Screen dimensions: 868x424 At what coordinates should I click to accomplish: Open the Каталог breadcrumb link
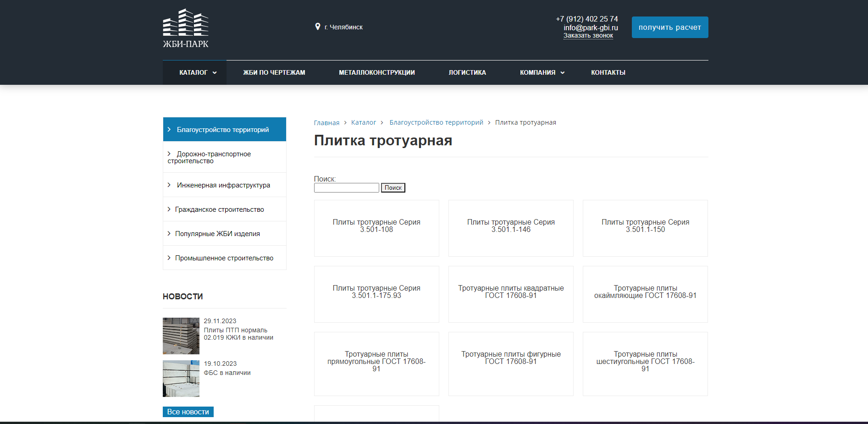[364, 122]
